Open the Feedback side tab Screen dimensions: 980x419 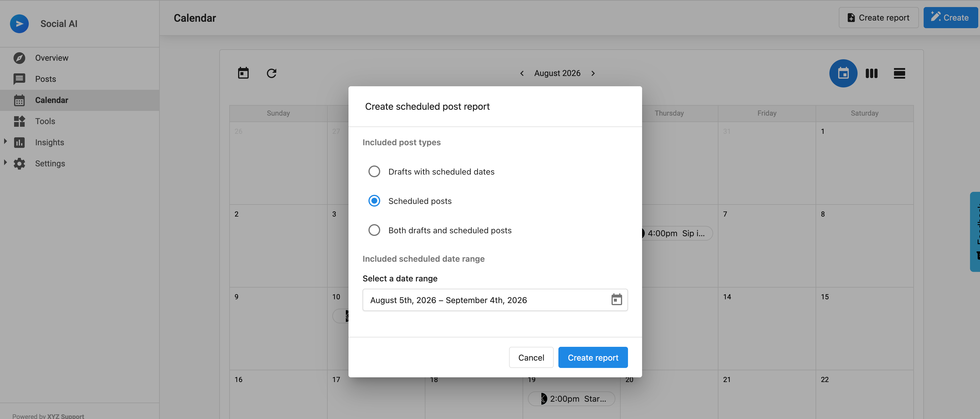(x=975, y=232)
